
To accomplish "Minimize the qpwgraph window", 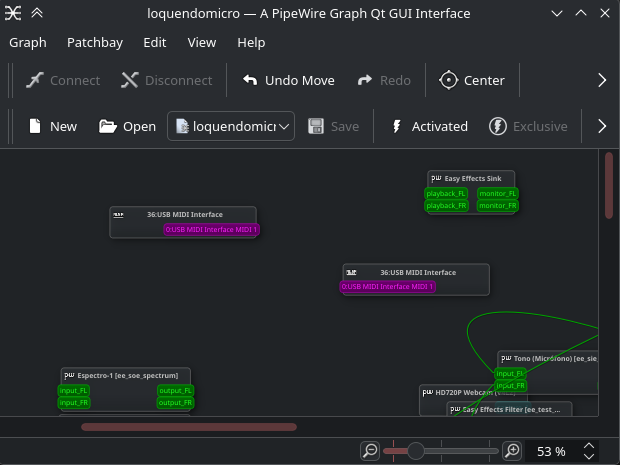I will 557,13.
